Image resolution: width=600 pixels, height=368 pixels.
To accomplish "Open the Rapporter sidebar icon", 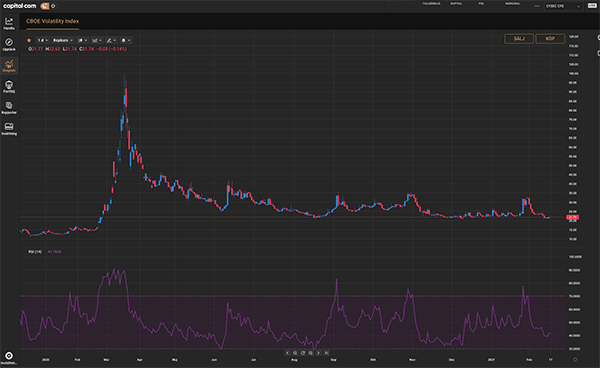I will tap(9, 107).
